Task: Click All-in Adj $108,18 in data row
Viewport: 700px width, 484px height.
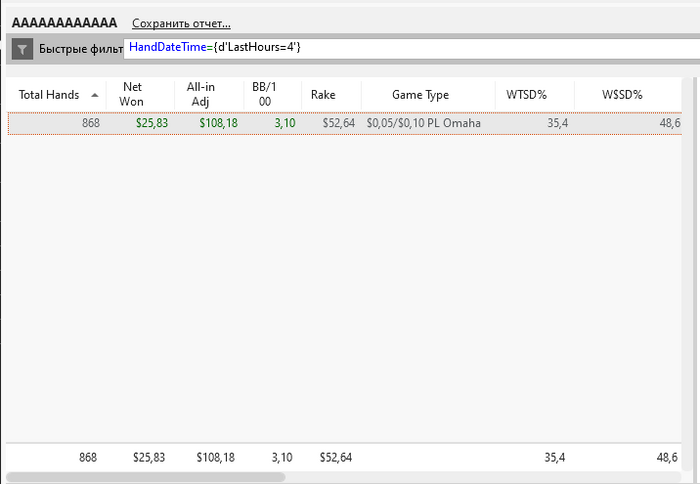Action: coord(218,123)
